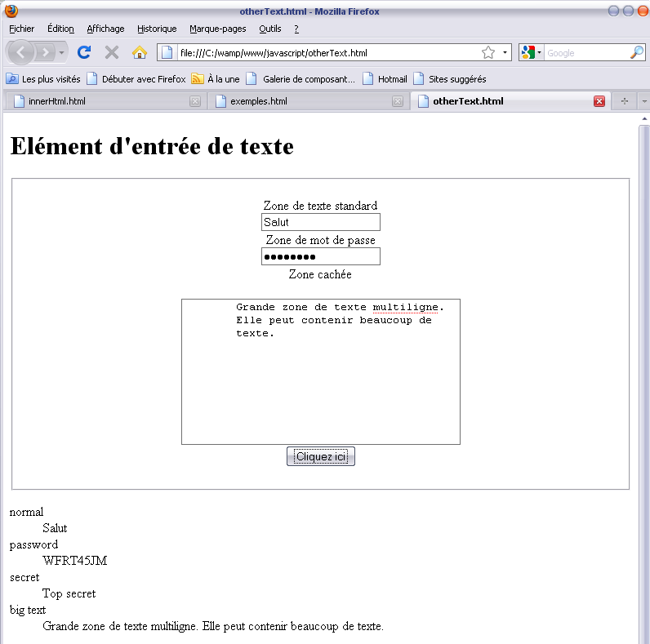Screen dimensions: 650x644
Task: Click the Stop loading icon
Action: [112, 53]
